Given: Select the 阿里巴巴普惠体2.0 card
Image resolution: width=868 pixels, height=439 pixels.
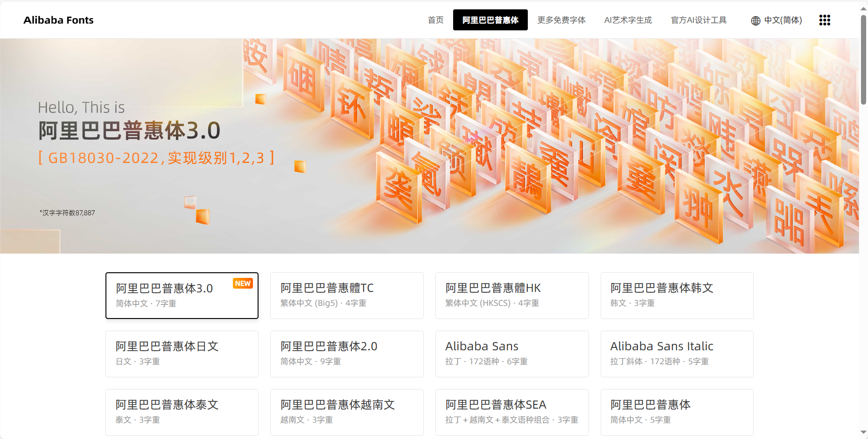Looking at the screenshot, I should tap(347, 354).
